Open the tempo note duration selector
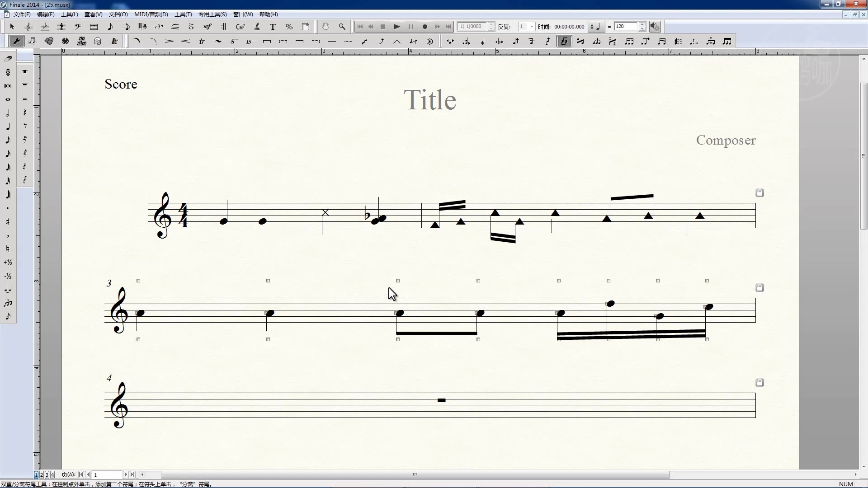 [x=596, y=27]
